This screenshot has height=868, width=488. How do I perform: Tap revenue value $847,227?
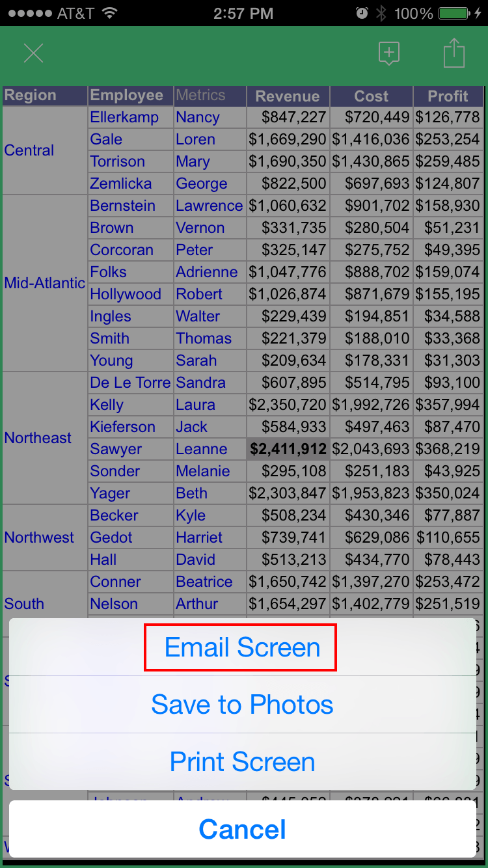tap(294, 117)
